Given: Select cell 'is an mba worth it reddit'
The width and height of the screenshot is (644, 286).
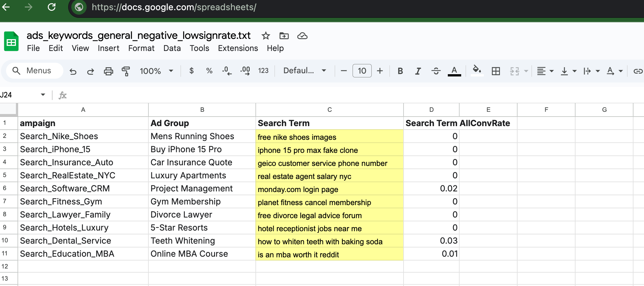Looking at the screenshot, I should (x=330, y=254).
